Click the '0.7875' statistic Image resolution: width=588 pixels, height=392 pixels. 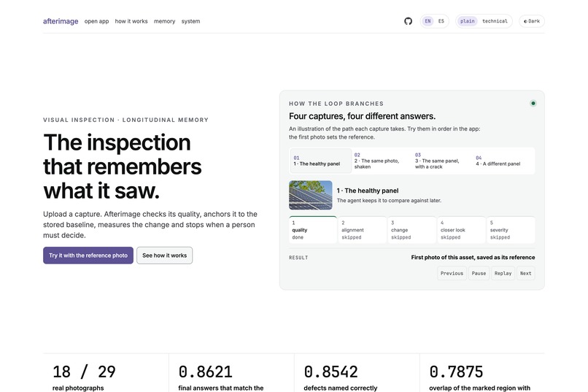pos(456,372)
